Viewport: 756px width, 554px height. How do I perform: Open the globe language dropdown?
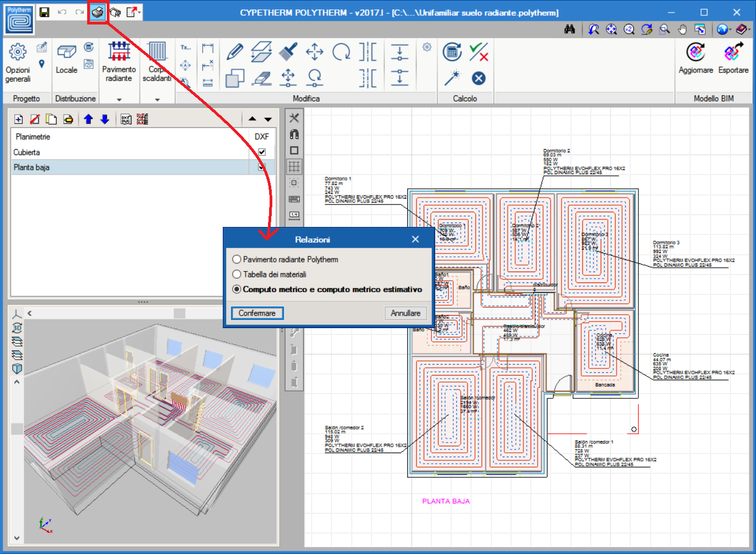coord(724,29)
